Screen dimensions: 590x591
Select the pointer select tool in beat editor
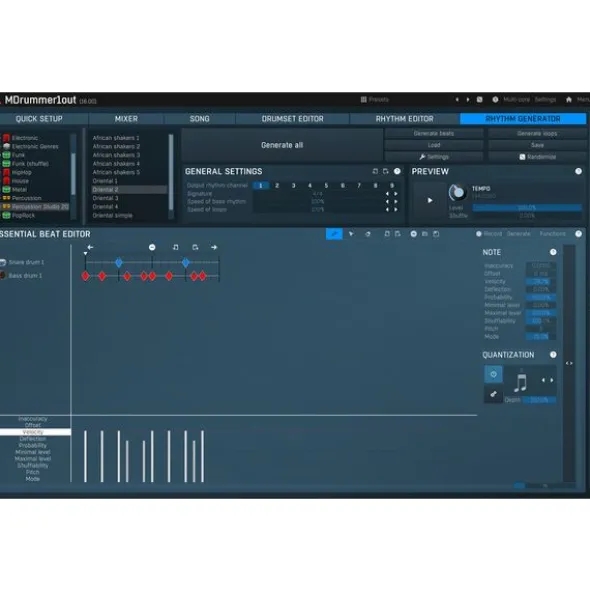[351, 234]
